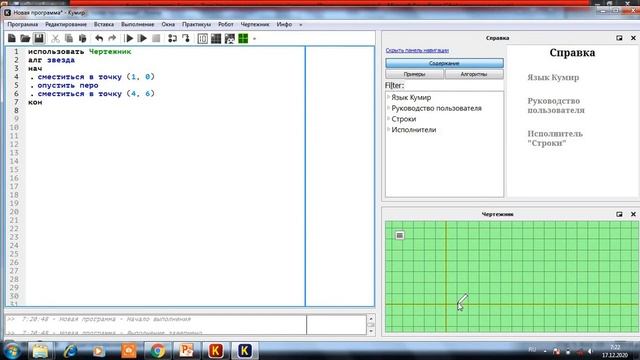The width and height of the screenshot is (640, 360).
Task: Open the Окна menu
Action: 168,24
